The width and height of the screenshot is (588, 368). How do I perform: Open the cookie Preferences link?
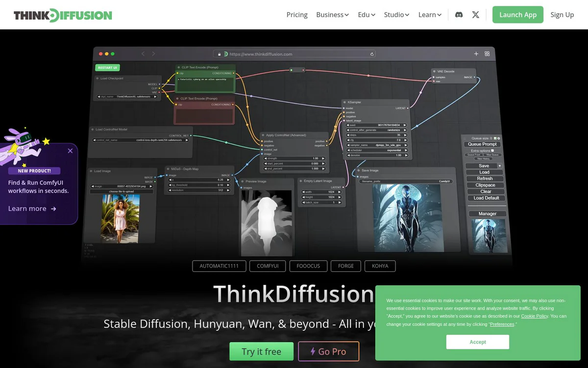click(x=502, y=324)
